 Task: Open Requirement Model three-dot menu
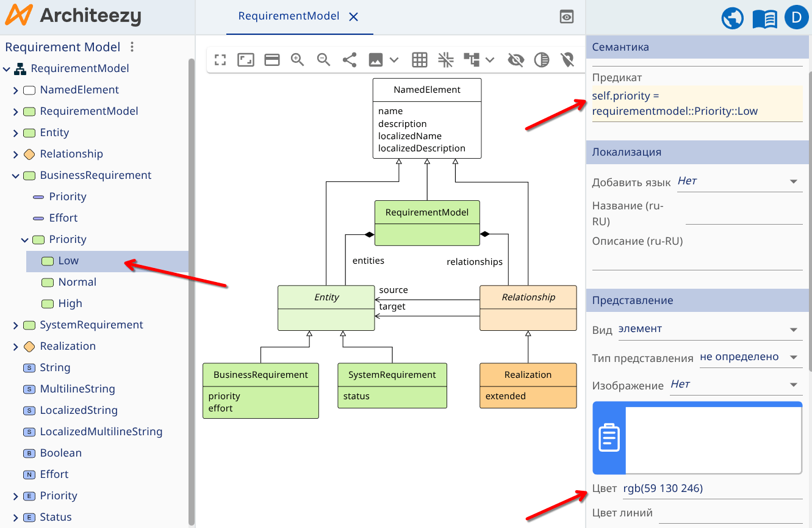pos(132,47)
